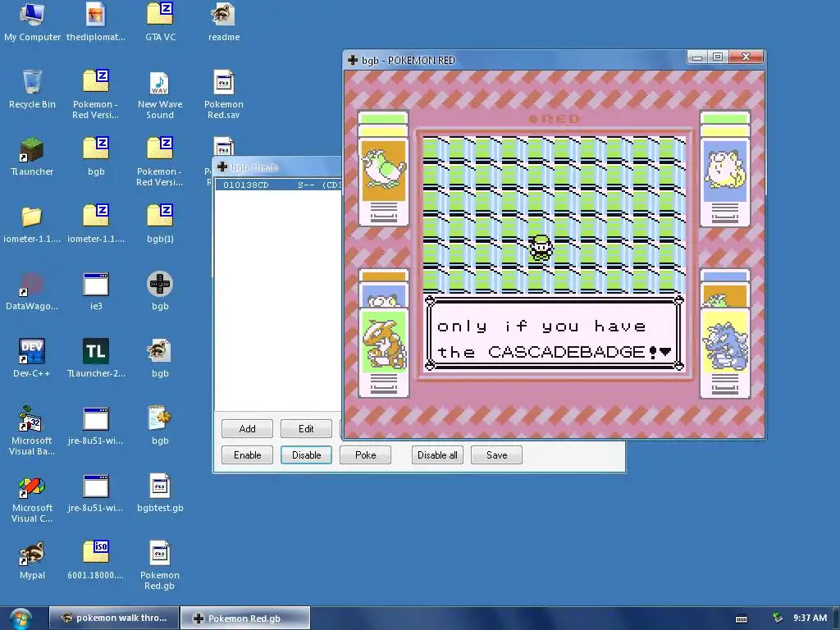This screenshot has height=630, width=840.
Task: Click the Enable cheat button
Action: 247,454
